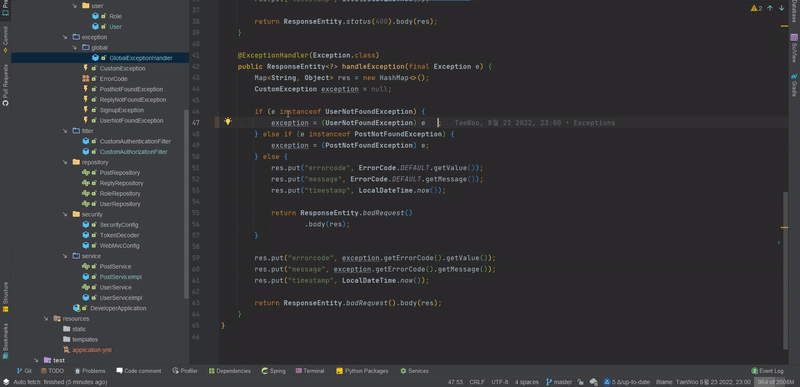The width and height of the screenshot is (800, 387).
Task: Open the Database tool window
Action: point(794,11)
